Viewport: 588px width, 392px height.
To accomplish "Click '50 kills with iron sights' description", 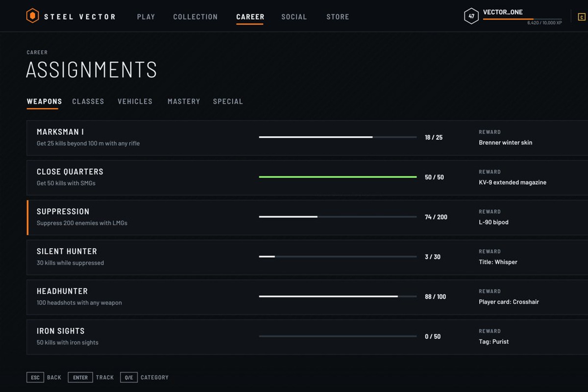I will (x=68, y=343).
